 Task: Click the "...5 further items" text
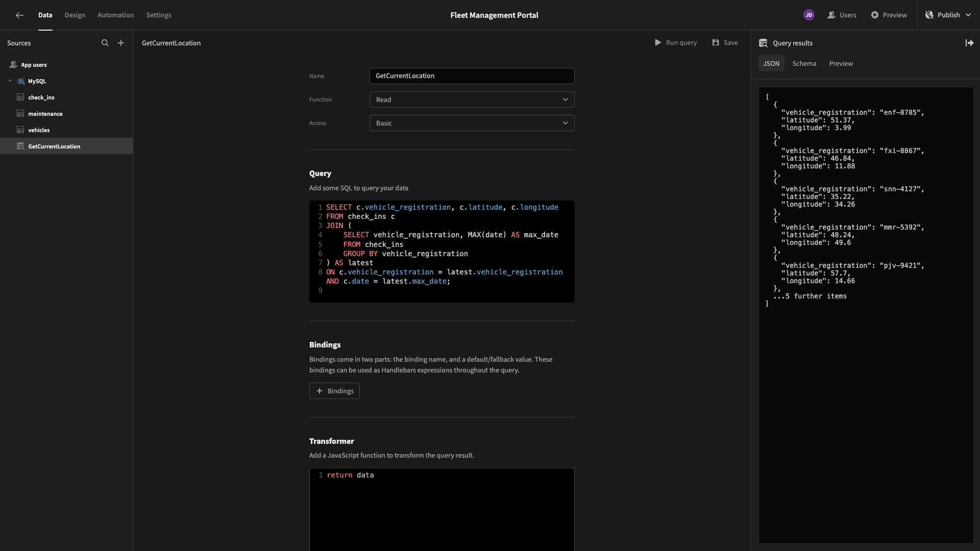(x=810, y=296)
